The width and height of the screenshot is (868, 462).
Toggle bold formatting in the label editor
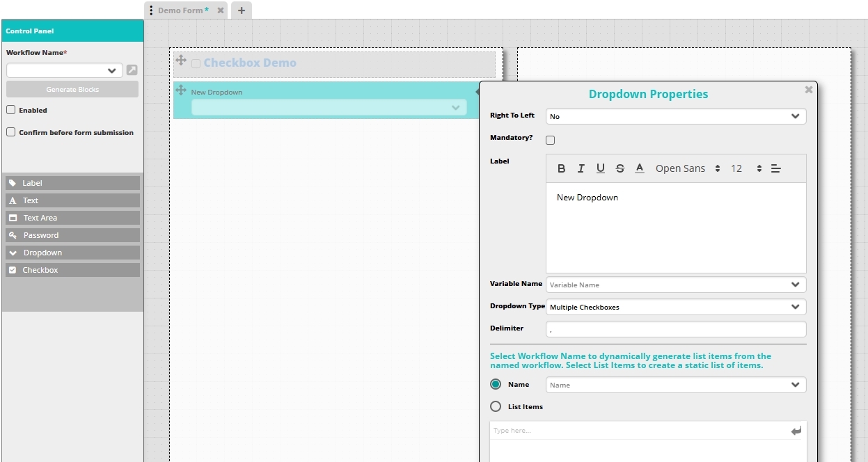pyautogui.click(x=562, y=168)
